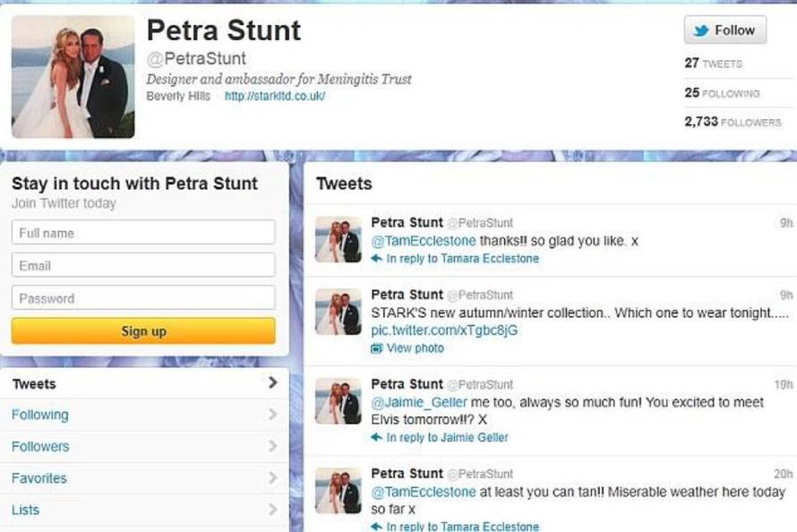Open the starkltd.co.uk website link
The height and width of the screenshot is (532, 797).
(274, 96)
